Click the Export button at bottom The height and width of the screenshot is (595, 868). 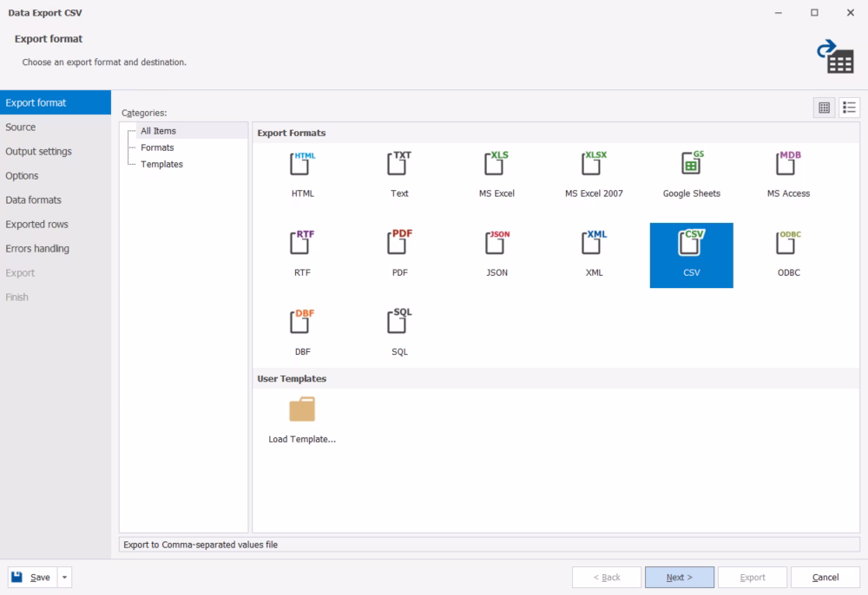(x=753, y=578)
